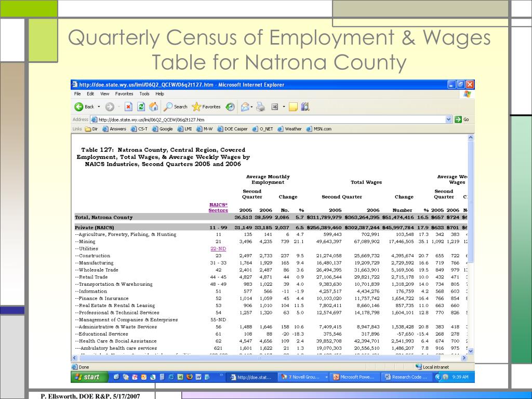Screen dimensions: 532x399
Task: Open the Search pane magnifier
Action: click(x=175, y=107)
